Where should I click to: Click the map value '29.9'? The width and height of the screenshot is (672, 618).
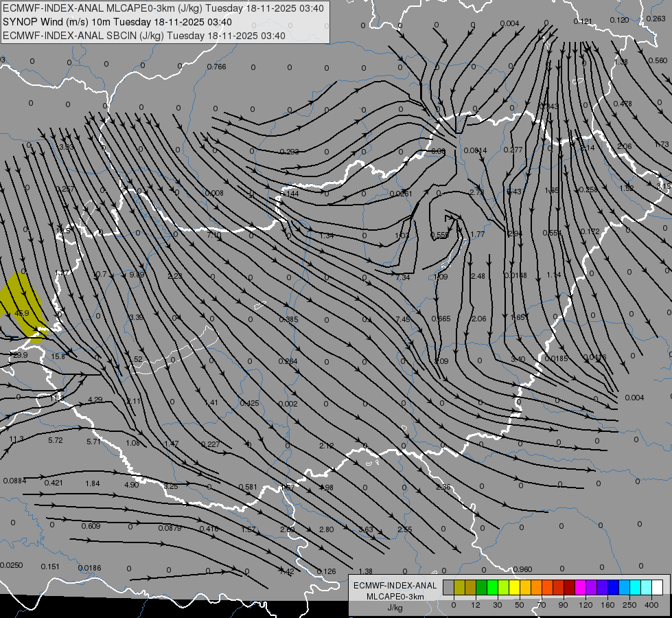tap(20, 355)
